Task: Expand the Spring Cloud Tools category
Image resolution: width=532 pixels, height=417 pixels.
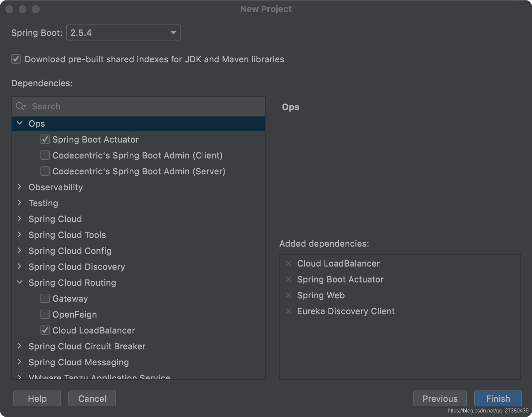Action: pos(20,235)
